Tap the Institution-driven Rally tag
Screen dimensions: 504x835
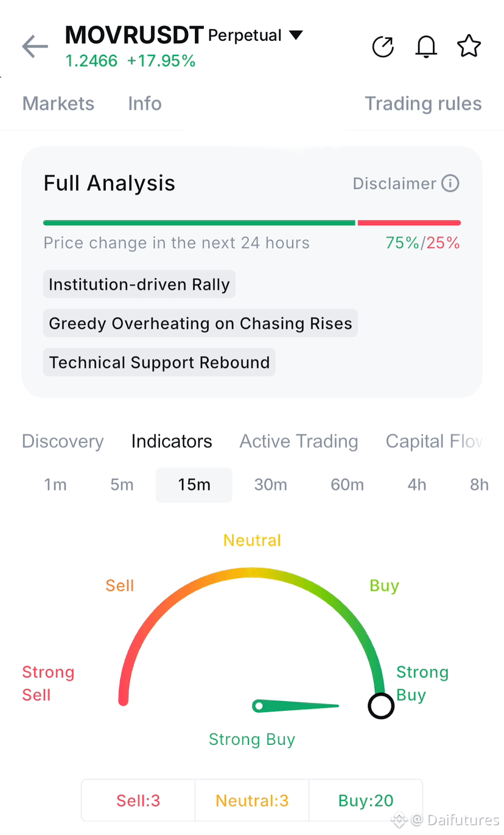click(139, 284)
